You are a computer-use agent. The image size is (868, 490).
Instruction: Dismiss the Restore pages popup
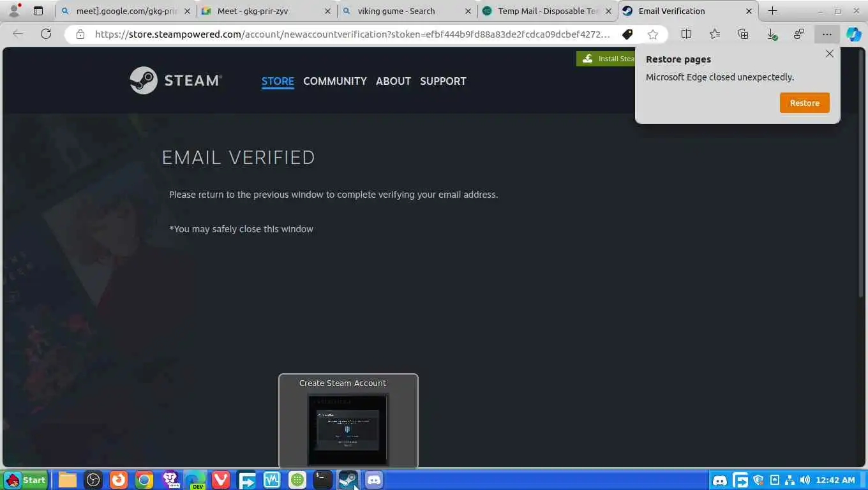coord(829,54)
